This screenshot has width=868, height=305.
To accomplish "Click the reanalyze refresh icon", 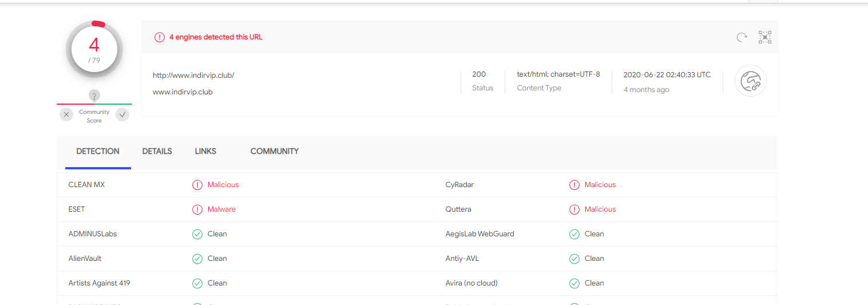I will click(x=742, y=37).
